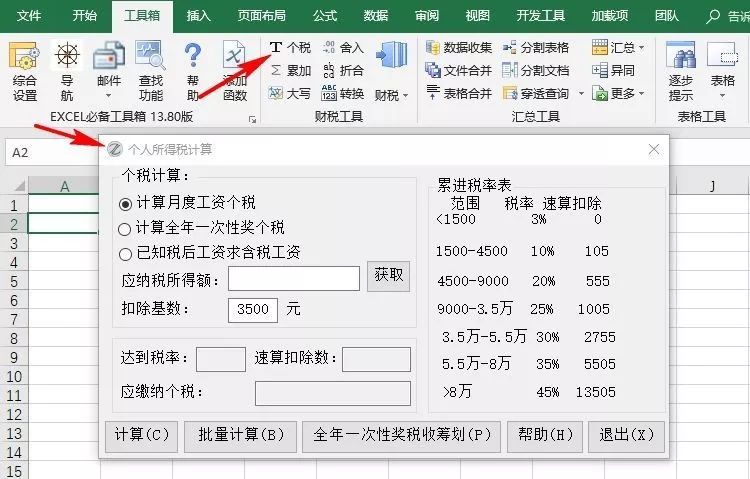
Task: Click the tell-me search magnifier
Action: click(x=713, y=17)
